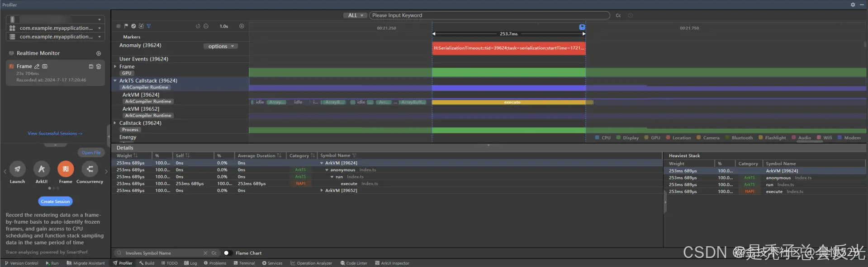Toggle the Modem energy legend
The width and height of the screenshot is (868, 267).
(x=849, y=138)
